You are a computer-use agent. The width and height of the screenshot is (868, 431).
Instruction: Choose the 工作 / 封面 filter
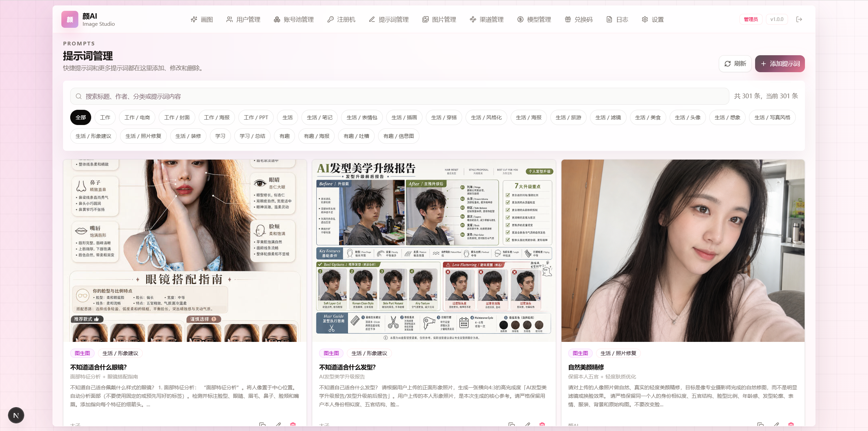[x=177, y=118]
